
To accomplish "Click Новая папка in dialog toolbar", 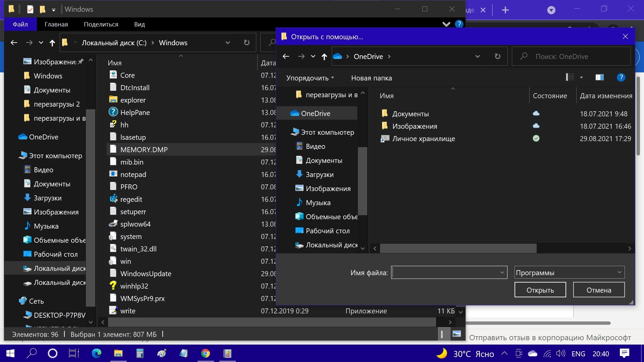I will point(371,78).
